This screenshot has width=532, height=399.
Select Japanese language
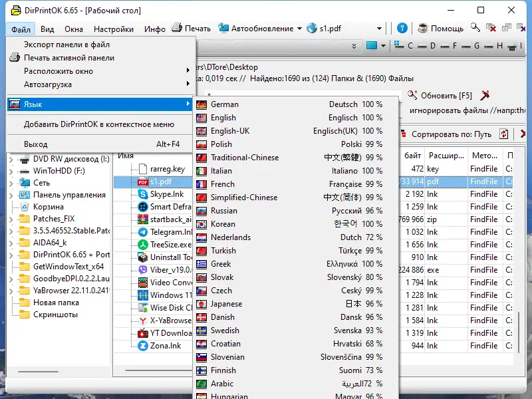[x=295, y=304]
